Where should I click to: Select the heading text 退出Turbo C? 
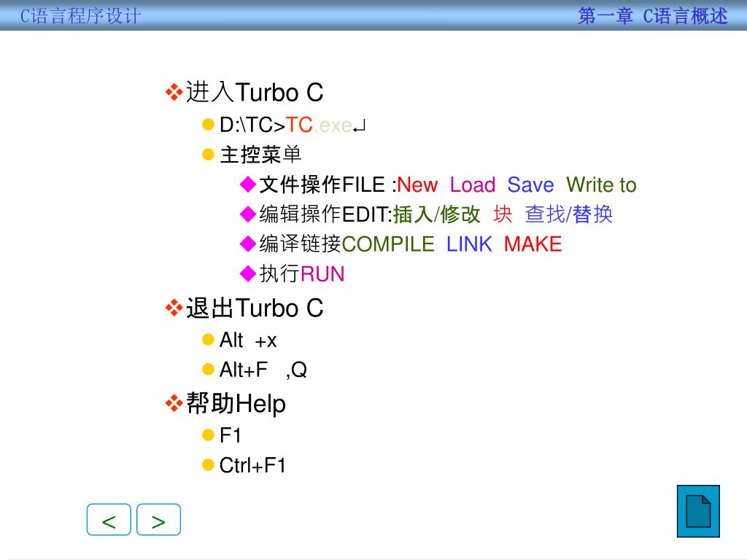click(255, 308)
